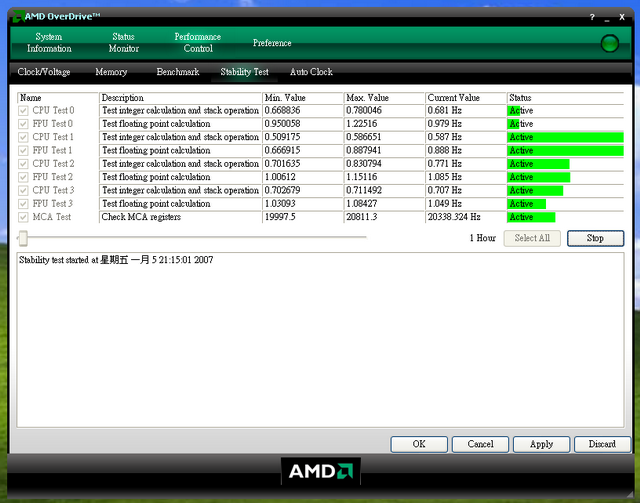Click the Status column header
The image size is (640, 503).
coord(565,98)
